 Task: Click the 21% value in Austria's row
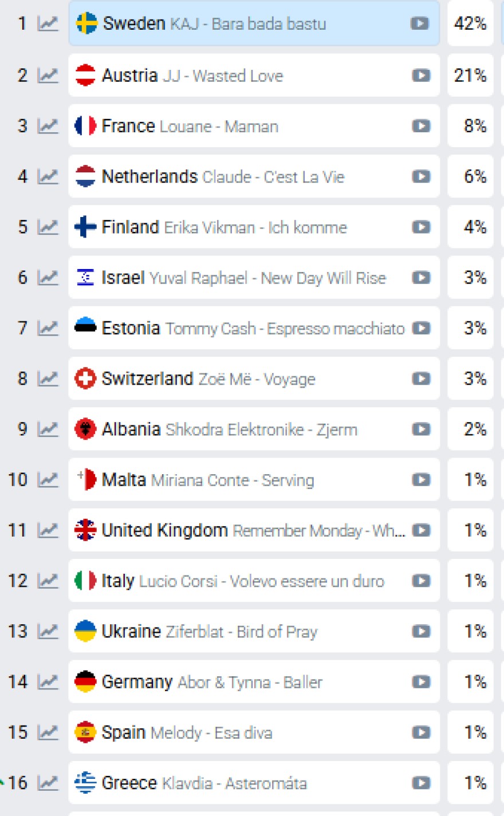(470, 76)
